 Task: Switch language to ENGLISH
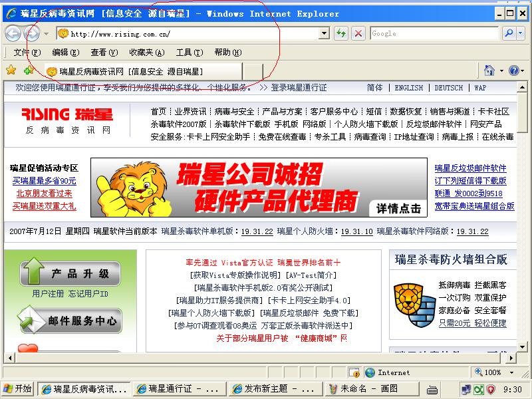(408, 88)
